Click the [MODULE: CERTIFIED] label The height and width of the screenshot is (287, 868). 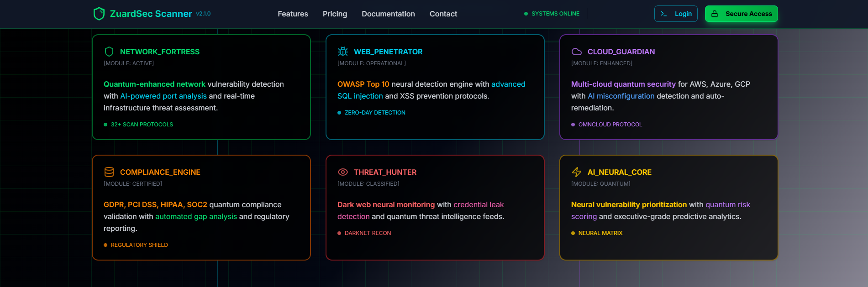pyautogui.click(x=133, y=184)
